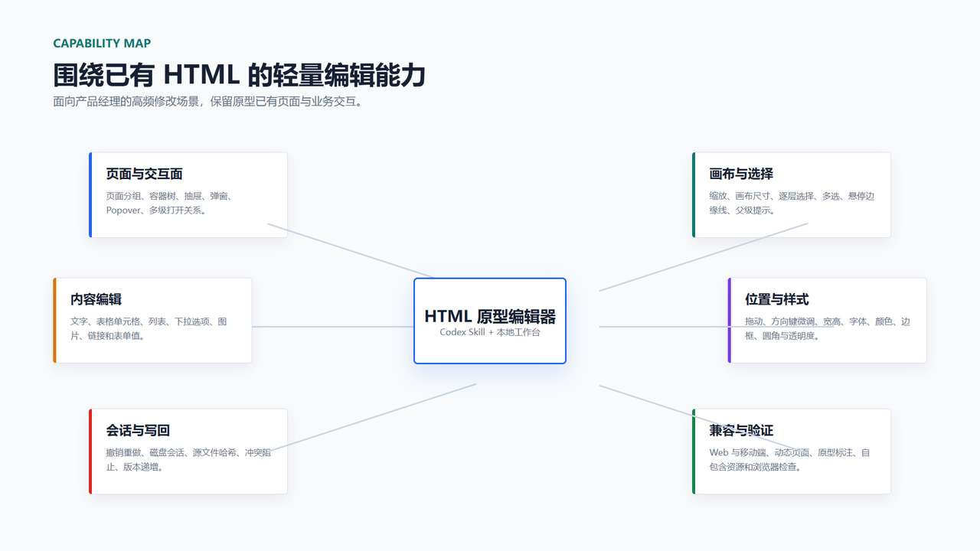Click the description starting Web 与移动端
The image size is (980, 551).
(789, 460)
